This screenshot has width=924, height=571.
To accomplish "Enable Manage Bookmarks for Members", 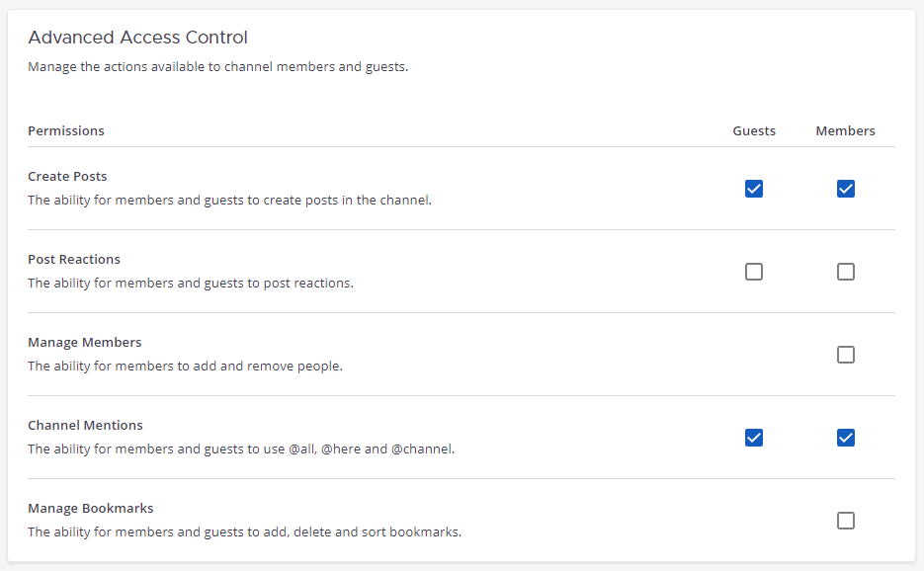I will 846,521.
